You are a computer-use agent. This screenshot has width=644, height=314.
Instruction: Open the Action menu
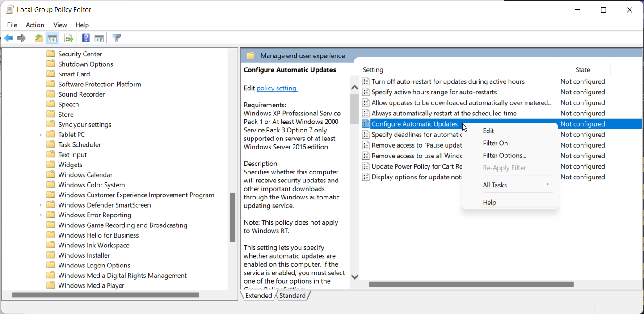coord(35,25)
